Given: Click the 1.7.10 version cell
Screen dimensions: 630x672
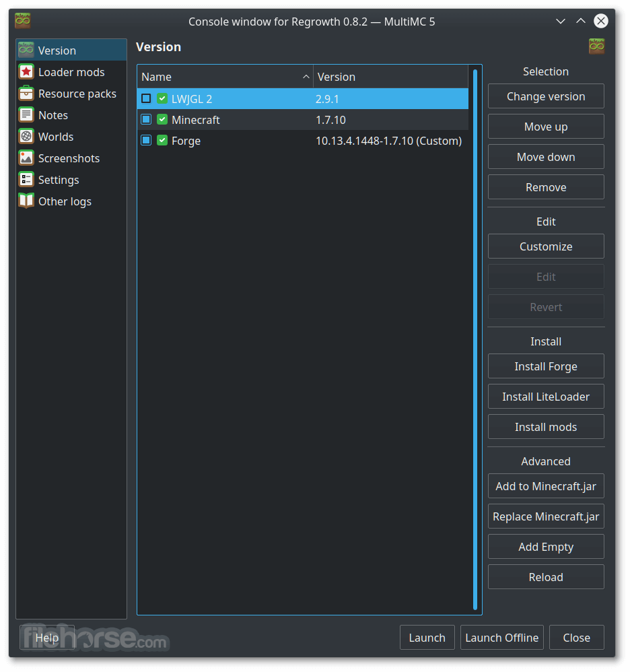Looking at the screenshot, I should (330, 120).
